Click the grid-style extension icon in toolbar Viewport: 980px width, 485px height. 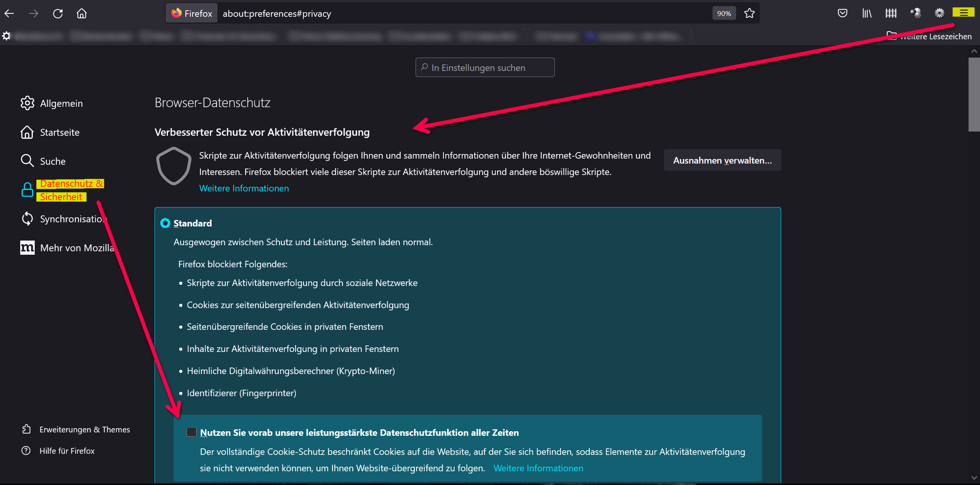click(891, 13)
